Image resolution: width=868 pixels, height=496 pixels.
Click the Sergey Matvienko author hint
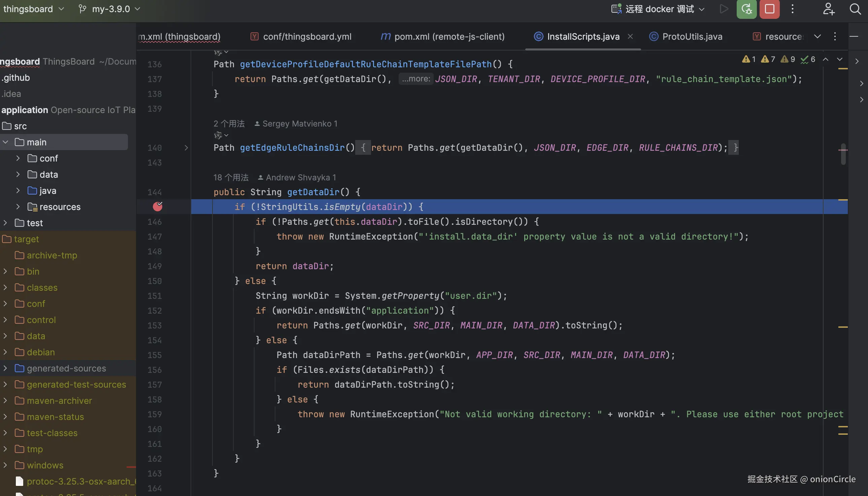[x=296, y=123]
